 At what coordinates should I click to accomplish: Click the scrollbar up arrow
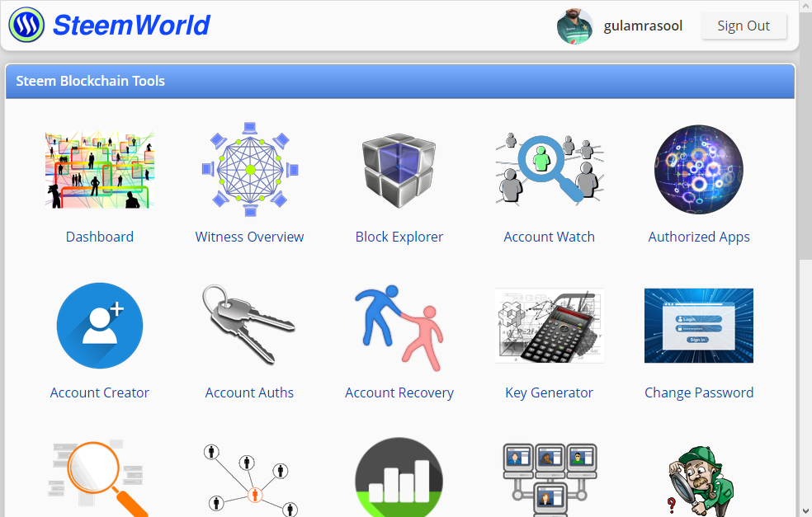click(805, 6)
